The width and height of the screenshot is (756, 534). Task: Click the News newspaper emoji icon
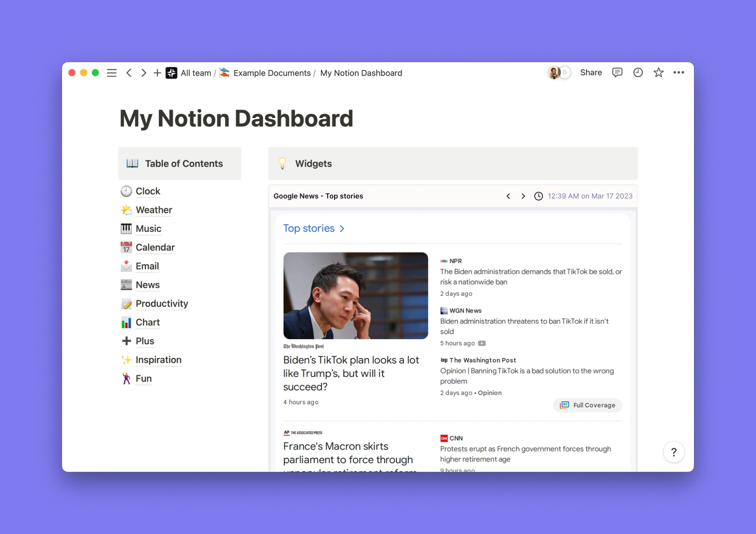click(126, 285)
